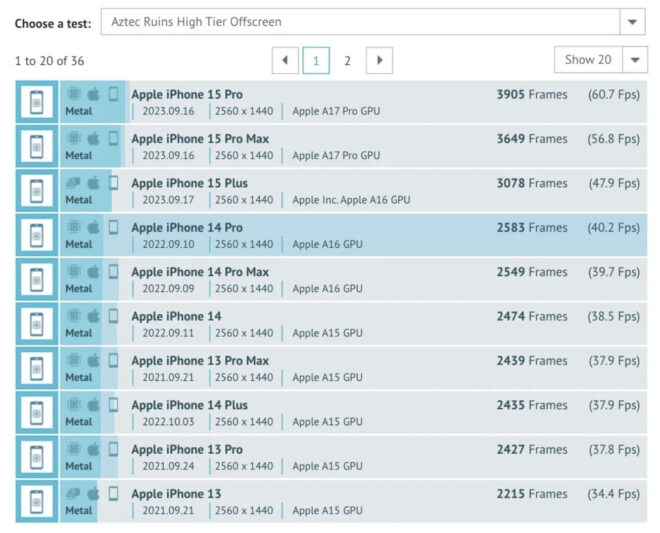Select page 1 in pagination
Image resolution: width=660 pixels, height=533 pixels.
click(316, 61)
